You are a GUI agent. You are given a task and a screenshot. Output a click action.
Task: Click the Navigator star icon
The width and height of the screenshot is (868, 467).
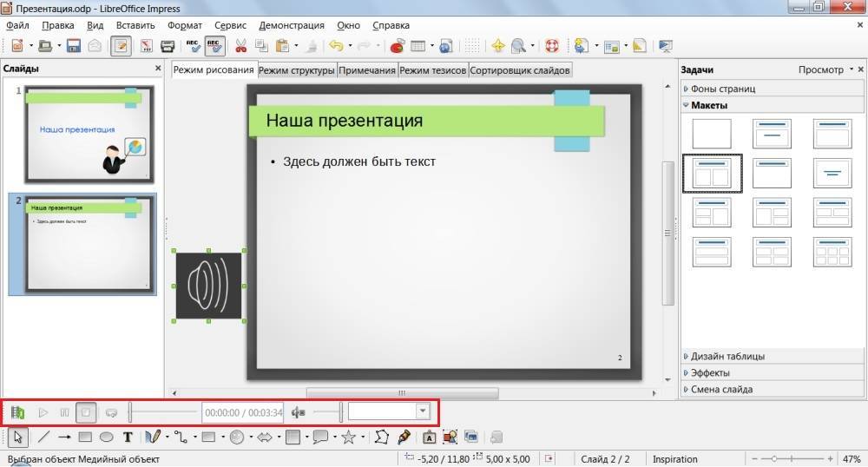(x=497, y=46)
